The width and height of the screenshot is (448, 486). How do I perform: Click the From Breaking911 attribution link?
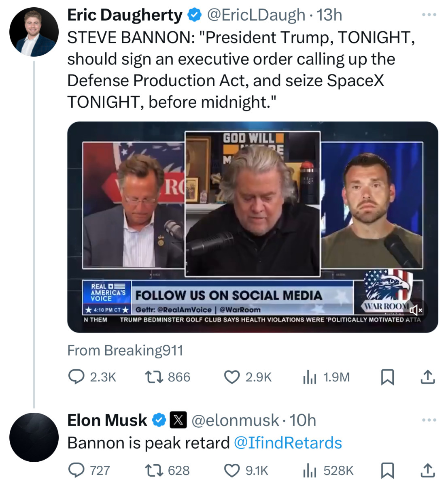click(x=125, y=350)
